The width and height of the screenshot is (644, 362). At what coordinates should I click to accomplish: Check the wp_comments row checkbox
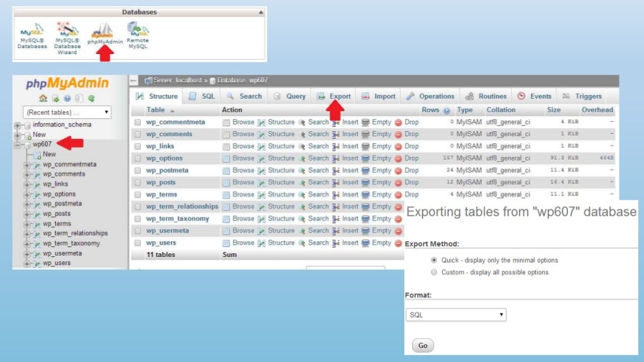138,134
